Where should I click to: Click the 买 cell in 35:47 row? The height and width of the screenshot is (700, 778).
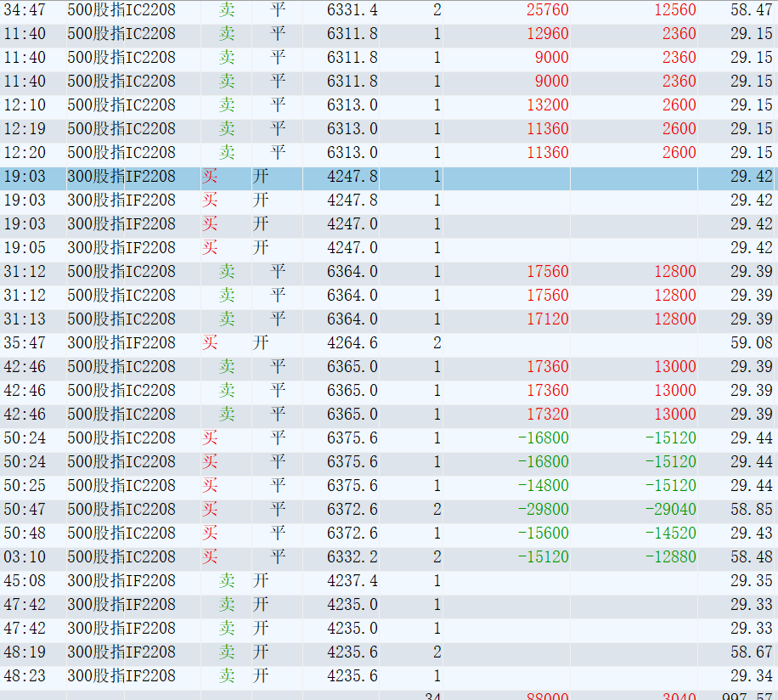point(210,343)
